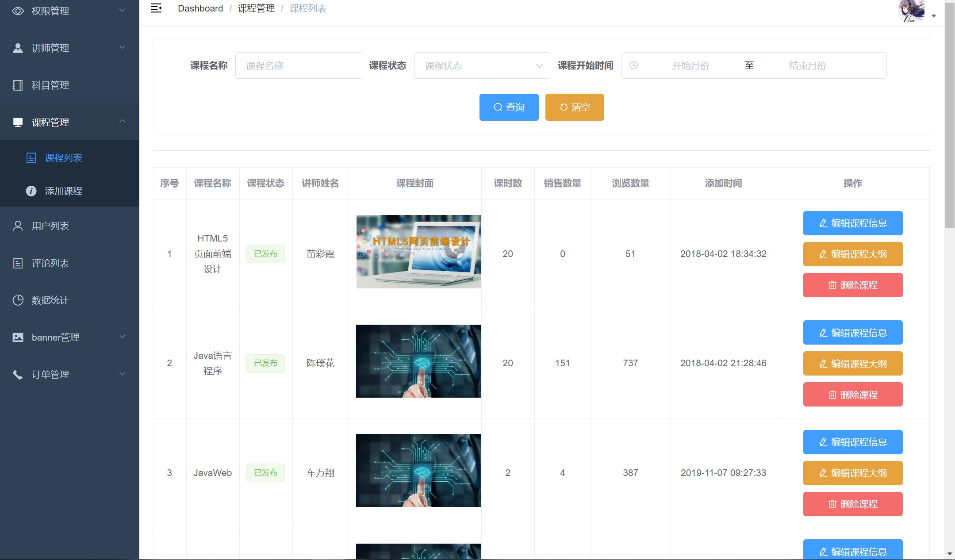Click the 订单管理 phone icon
This screenshot has height=560, width=955.
[x=18, y=375]
